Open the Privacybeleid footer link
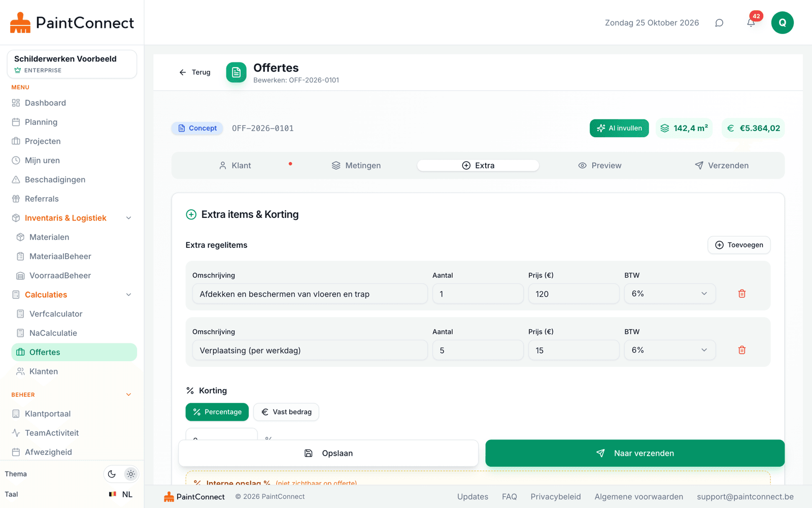 click(x=556, y=497)
